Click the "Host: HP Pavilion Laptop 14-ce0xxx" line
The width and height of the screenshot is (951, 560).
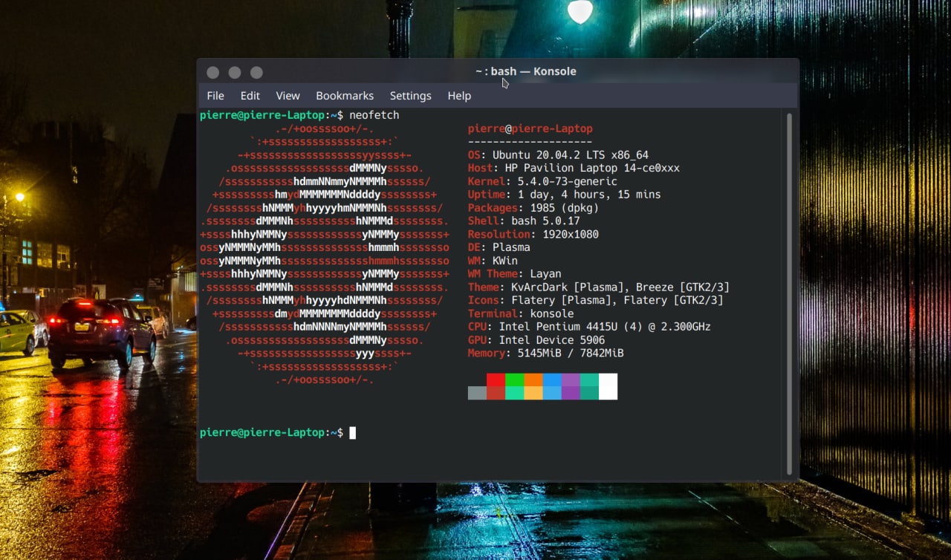(x=574, y=168)
